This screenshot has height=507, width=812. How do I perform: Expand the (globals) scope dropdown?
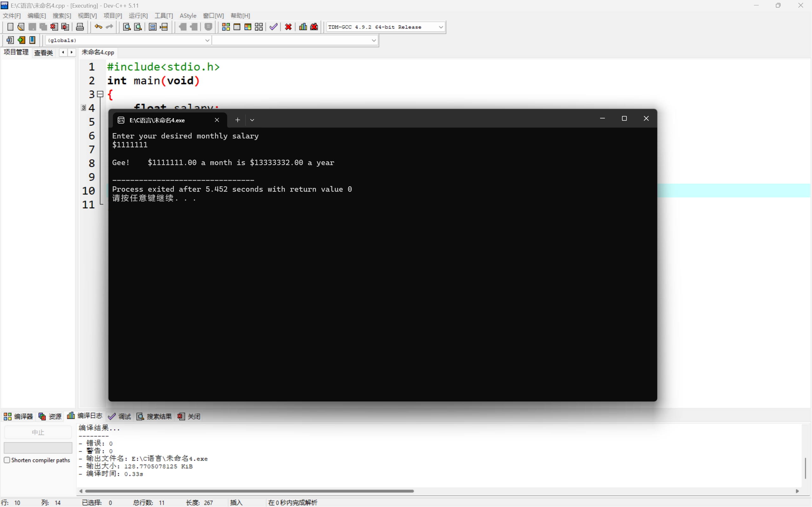click(x=207, y=40)
